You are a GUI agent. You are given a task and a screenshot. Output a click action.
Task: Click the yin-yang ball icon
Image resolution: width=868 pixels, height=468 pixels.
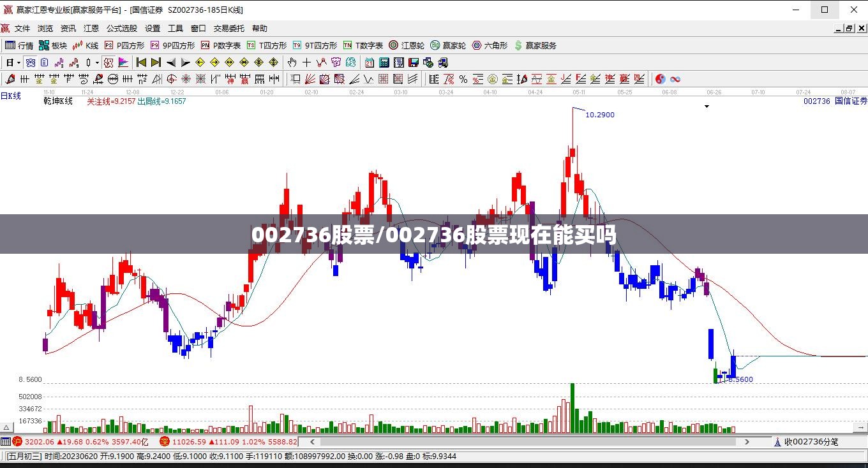(661, 79)
